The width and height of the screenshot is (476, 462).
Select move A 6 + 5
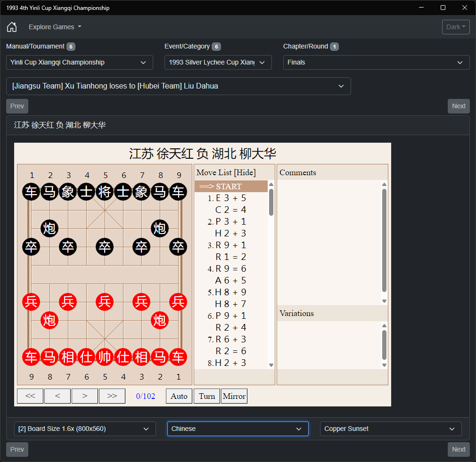point(231,281)
